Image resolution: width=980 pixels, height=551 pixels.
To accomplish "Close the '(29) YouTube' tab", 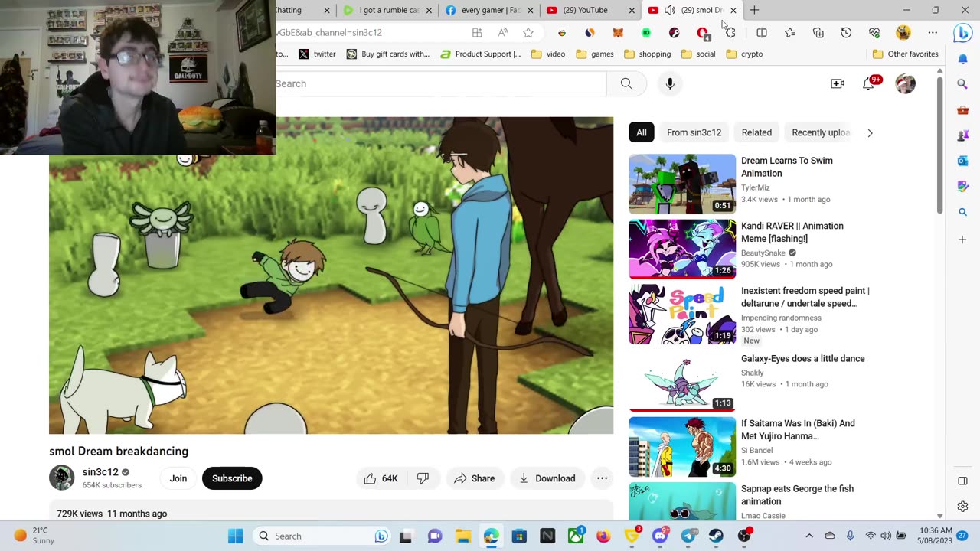I will [x=632, y=10].
